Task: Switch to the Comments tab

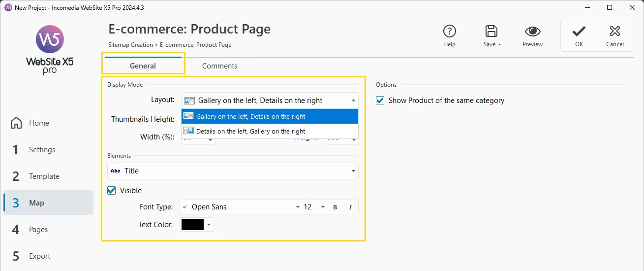Action: coord(219,66)
